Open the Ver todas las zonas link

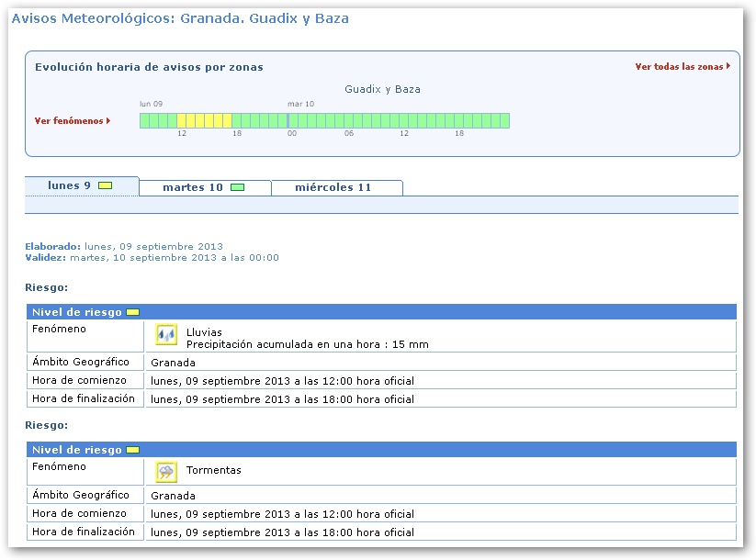679,67
